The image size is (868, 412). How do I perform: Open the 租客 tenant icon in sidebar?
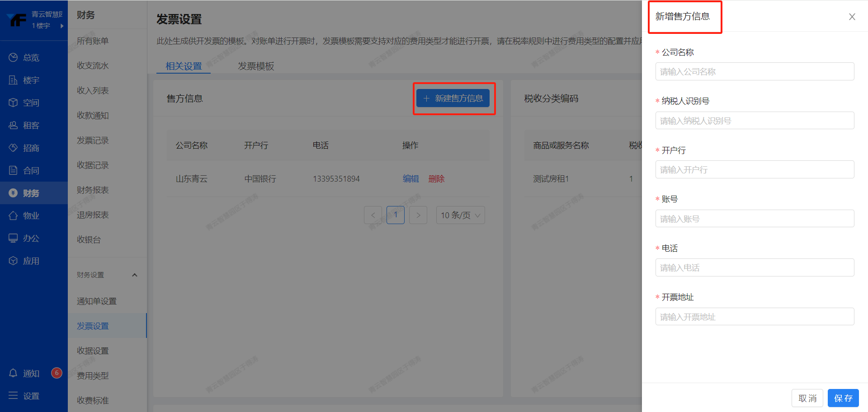coord(13,125)
